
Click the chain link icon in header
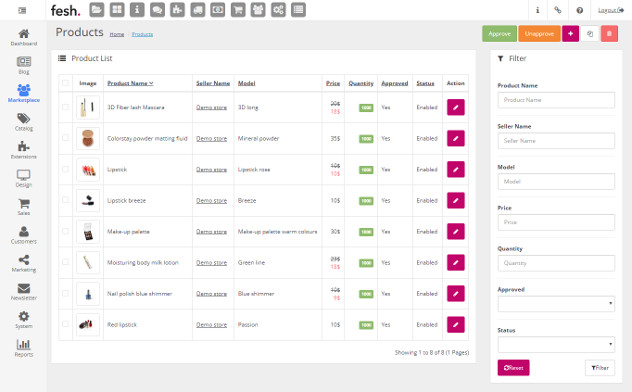[x=558, y=10]
